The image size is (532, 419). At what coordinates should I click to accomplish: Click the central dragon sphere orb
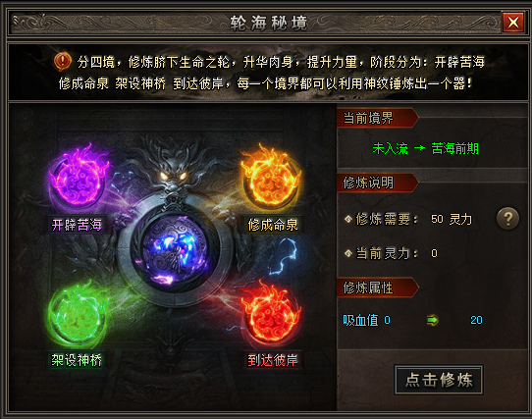click(174, 251)
